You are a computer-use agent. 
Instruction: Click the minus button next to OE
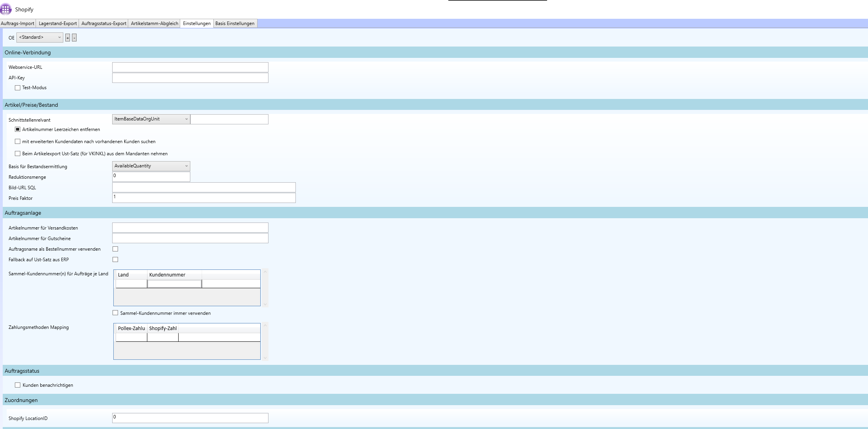pos(74,38)
